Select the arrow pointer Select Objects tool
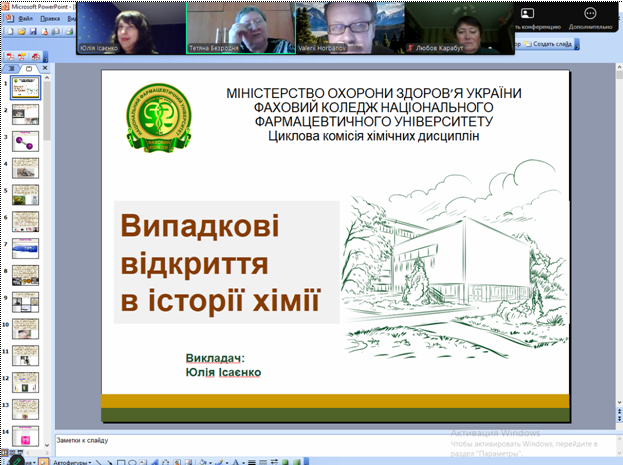Screen dimensions: 623x465 (44, 462)
